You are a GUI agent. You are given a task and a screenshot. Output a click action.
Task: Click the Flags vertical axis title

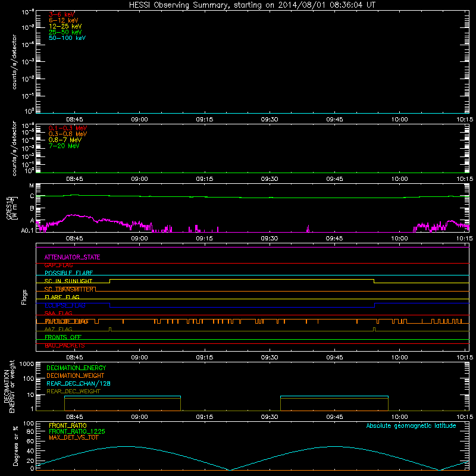pyautogui.click(x=24, y=297)
